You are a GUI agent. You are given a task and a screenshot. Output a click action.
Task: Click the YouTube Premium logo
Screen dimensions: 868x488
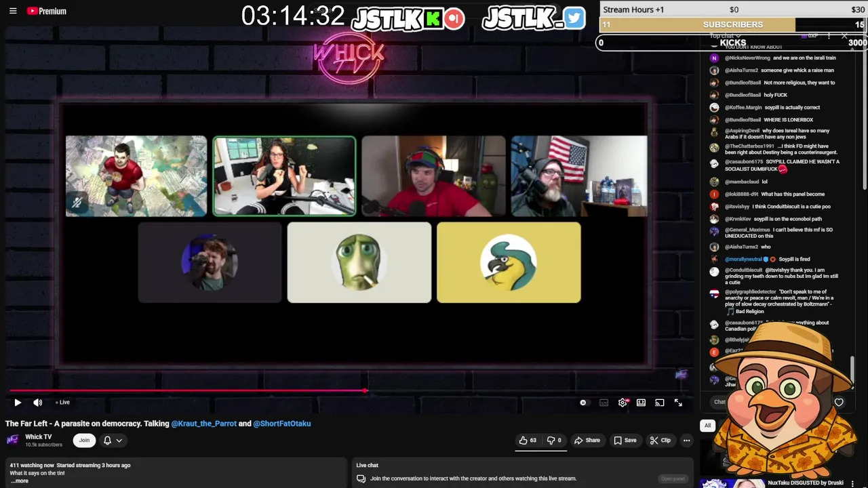tap(47, 11)
